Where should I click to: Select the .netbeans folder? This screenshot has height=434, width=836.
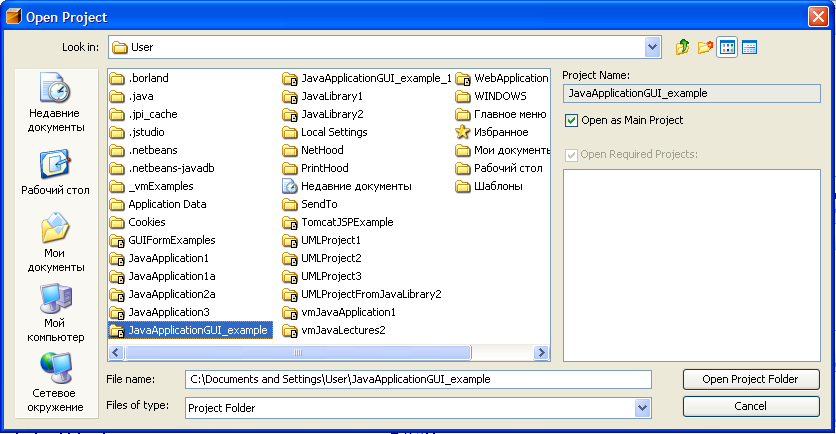click(143, 150)
